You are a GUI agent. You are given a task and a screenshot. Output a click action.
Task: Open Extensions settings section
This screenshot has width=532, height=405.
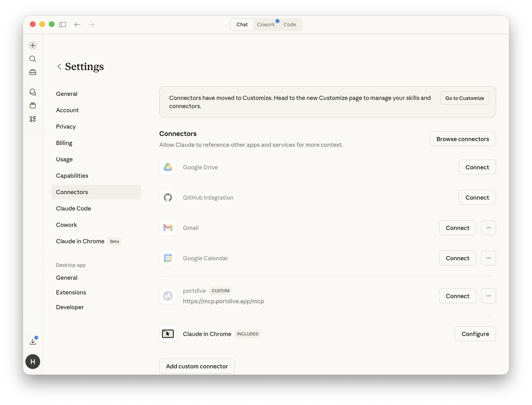[x=96, y=292]
